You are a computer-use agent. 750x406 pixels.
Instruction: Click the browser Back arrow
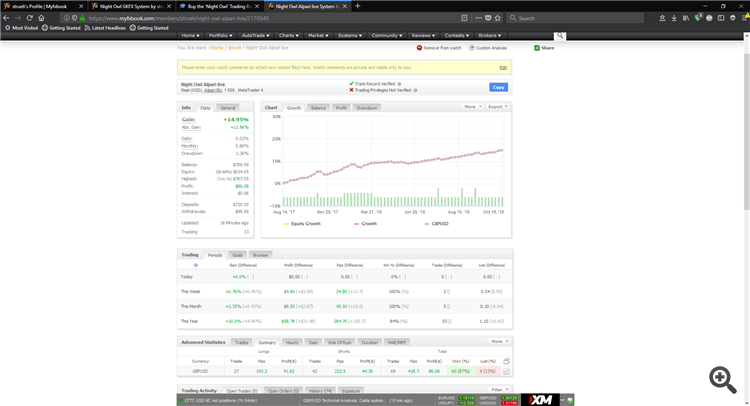tap(6, 18)
